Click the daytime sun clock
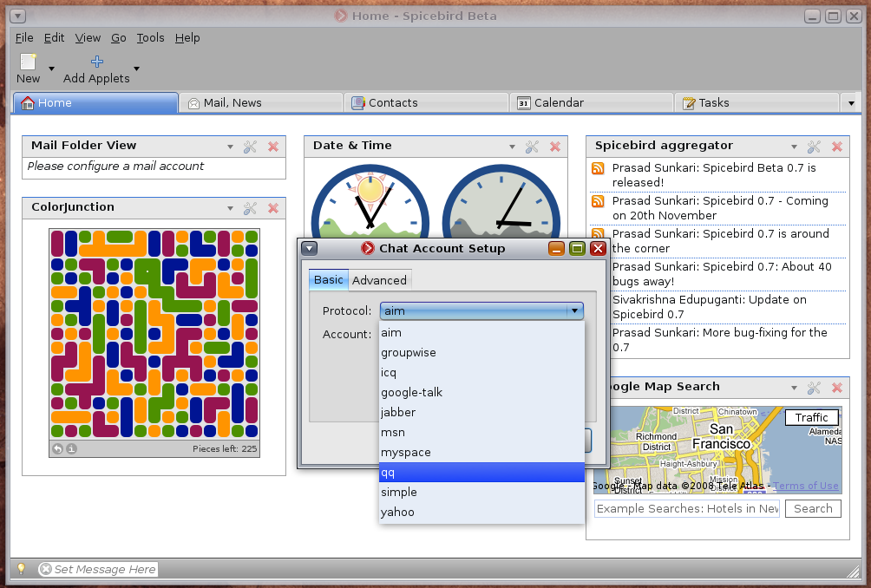 370,203
